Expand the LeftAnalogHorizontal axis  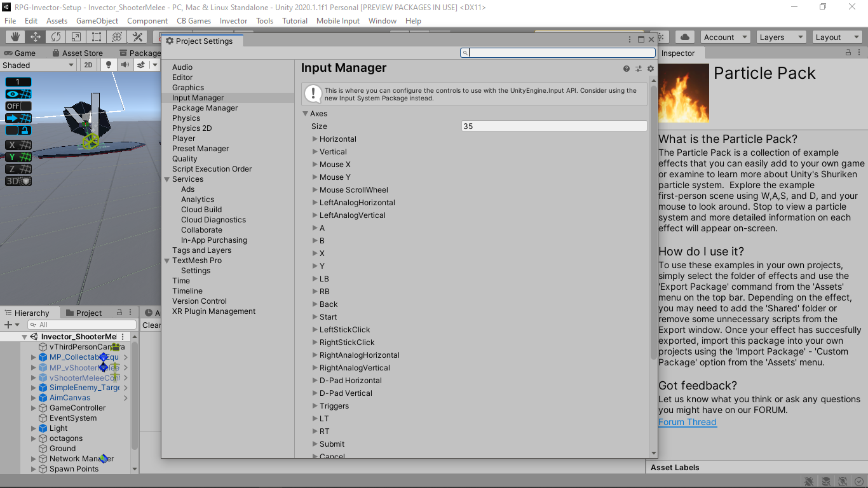pos(315,203)
